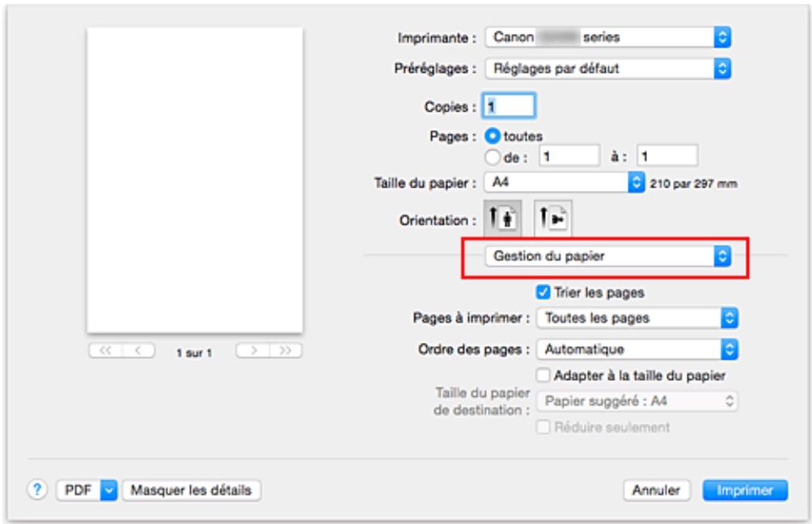Image resolution: width=812 pixels, height=524 pixels.
Task: Open the Imprimante dropdown
Action: click(x=608, y=37)
